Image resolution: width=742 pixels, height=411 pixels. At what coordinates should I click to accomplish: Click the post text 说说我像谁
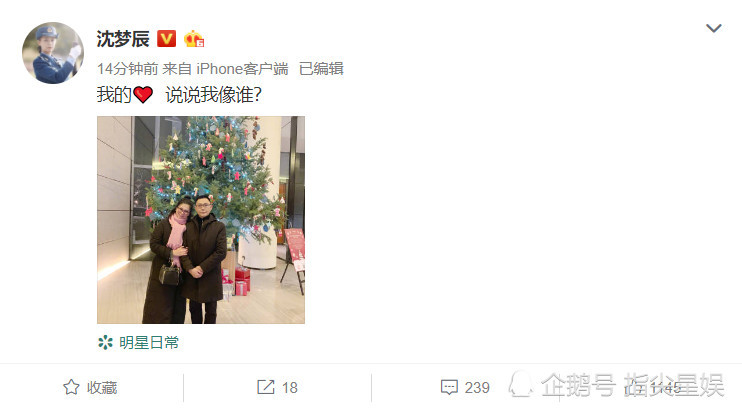(x=213, y=95)
